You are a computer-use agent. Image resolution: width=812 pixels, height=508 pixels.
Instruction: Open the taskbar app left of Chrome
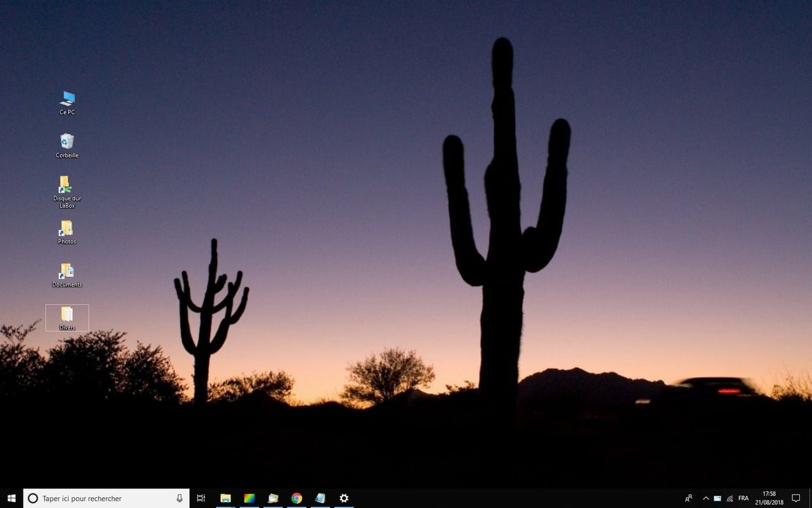273,498
